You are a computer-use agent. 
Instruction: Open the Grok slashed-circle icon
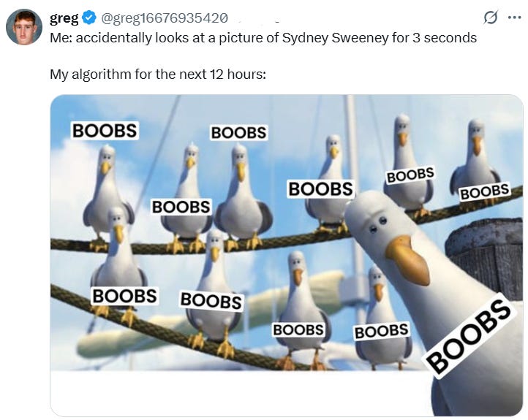(x=490, y=18)
